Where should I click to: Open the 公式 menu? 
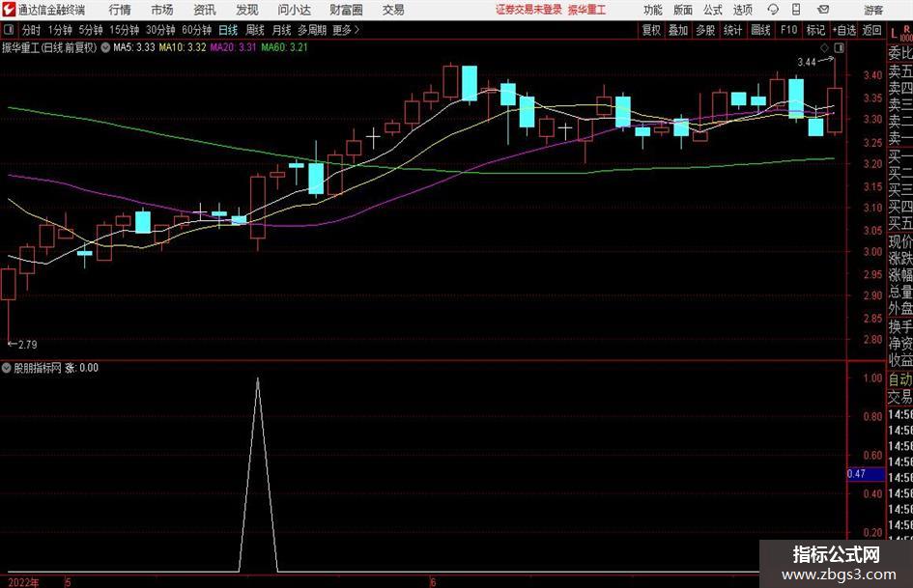[x=713, y=10]
